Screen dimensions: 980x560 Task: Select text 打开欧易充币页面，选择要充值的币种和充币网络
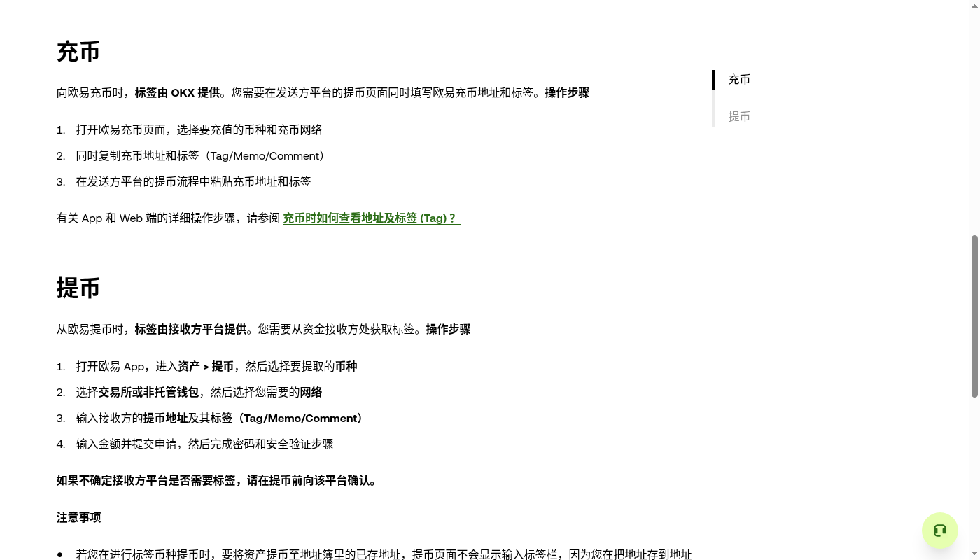click(199, 130)
